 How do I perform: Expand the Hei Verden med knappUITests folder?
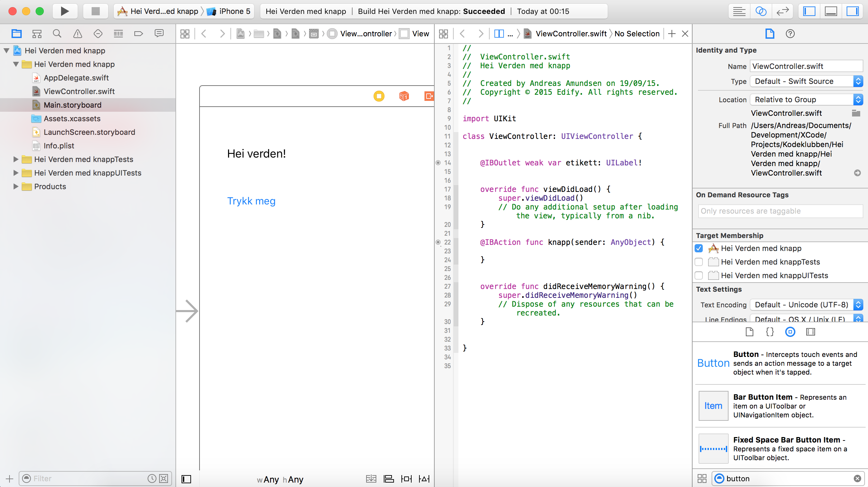pos(16,173)
